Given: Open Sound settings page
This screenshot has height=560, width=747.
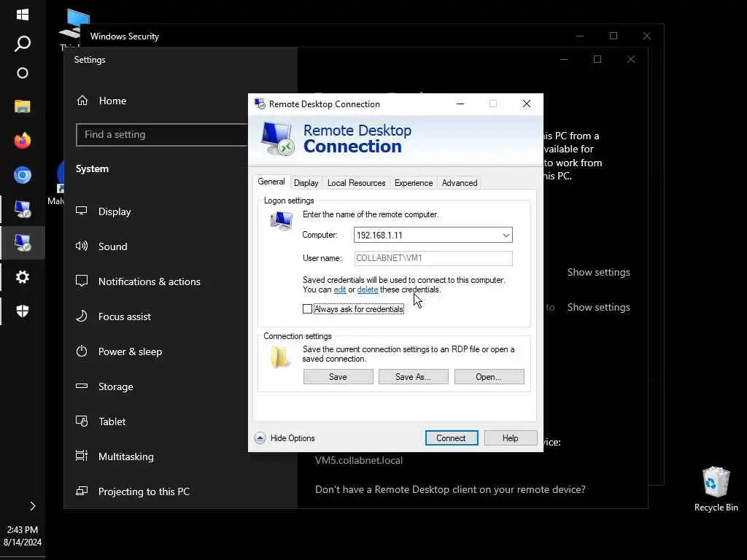Looking at the screenshot, I should click(x=113, y=246).
